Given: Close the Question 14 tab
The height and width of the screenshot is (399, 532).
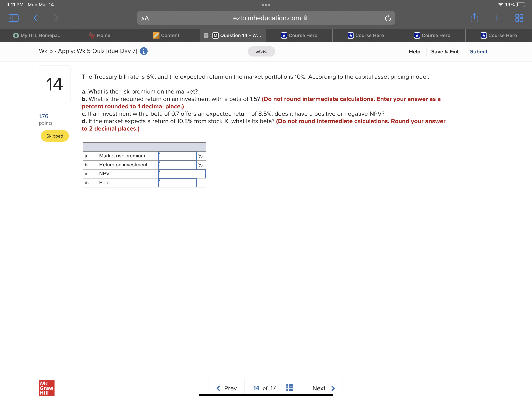Looking at the screenshot, I should click(x=206, y=35).
